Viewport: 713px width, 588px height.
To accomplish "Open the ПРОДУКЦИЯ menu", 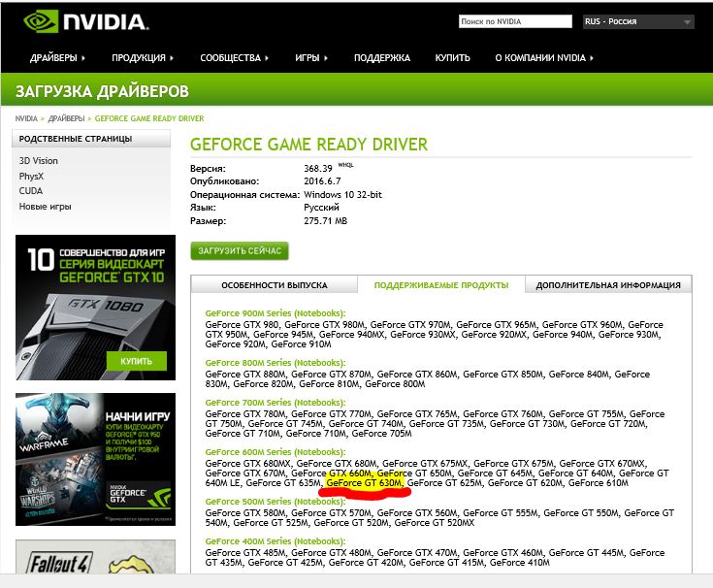I will [143, 58].
